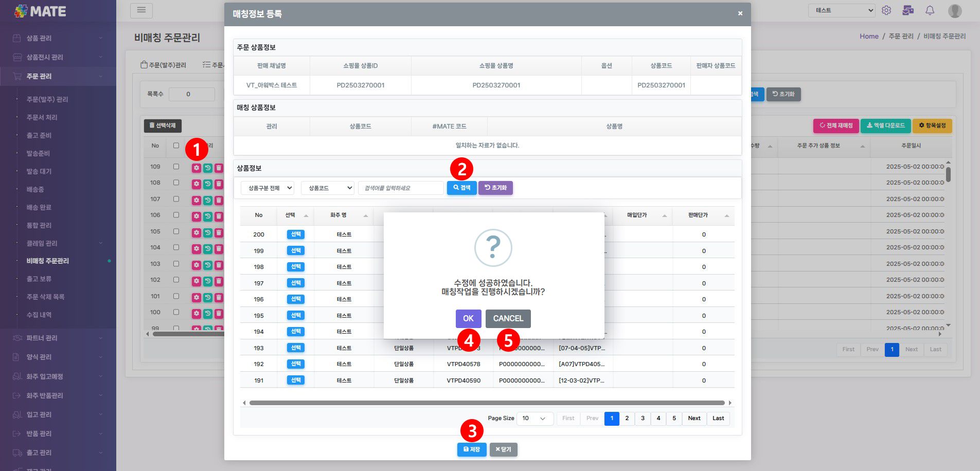Viewport: 980px width, 471px height.
Task: Toggle the hamburger sidebar menu button
Action: pyautogui.click(x=141, y=10)
